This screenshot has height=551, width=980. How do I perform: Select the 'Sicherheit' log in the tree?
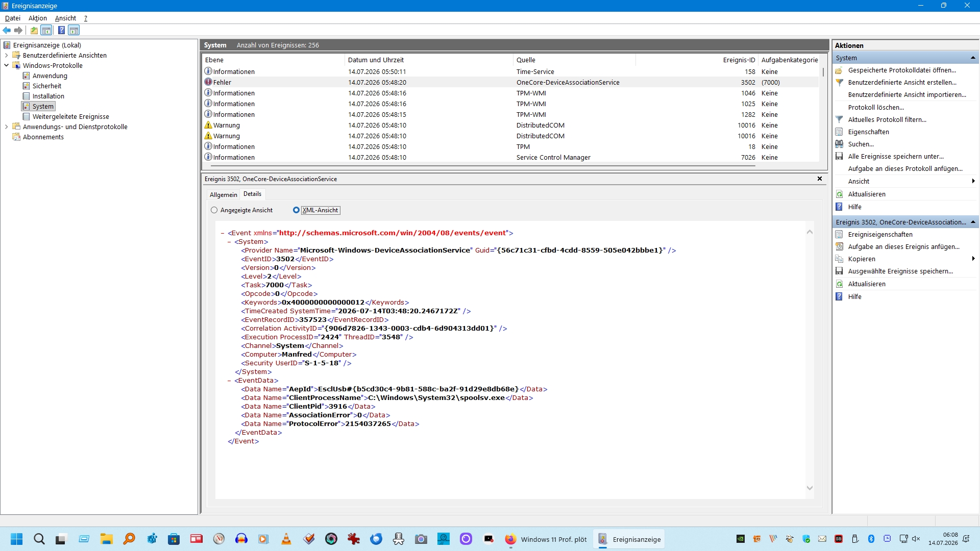(47, 86)
